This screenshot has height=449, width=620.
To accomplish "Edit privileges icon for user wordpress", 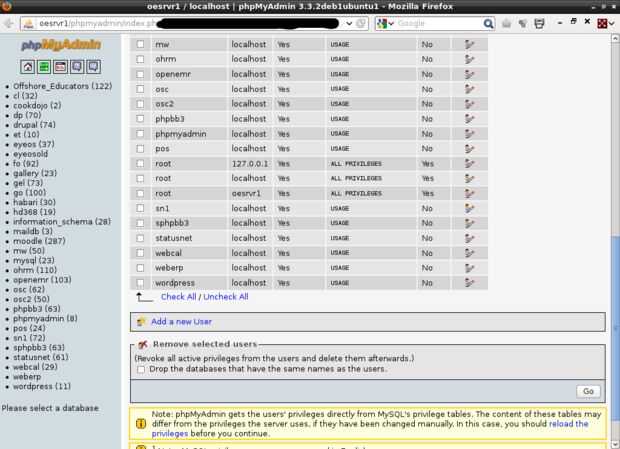I will [x=469, y=283].
